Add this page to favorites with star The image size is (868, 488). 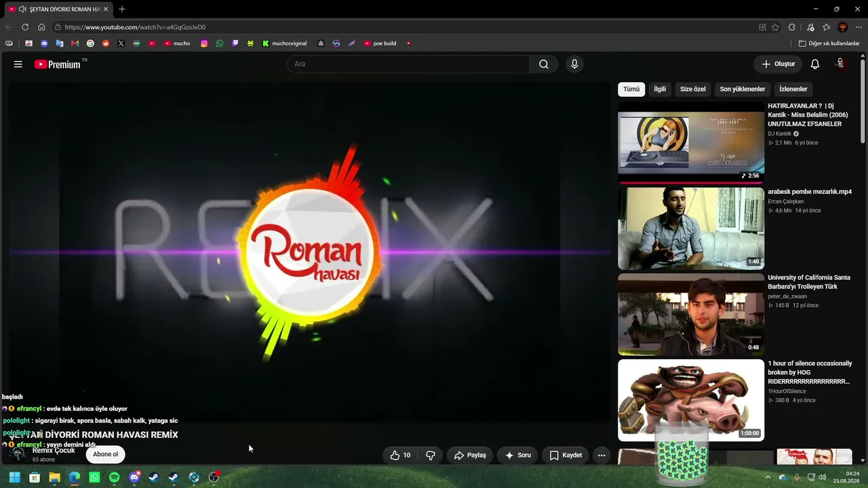(775, 27)
